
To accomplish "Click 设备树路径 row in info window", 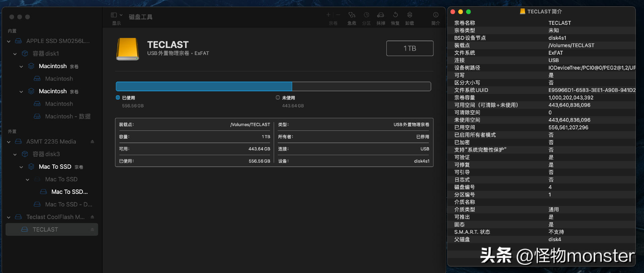I will tap(542, 68).
